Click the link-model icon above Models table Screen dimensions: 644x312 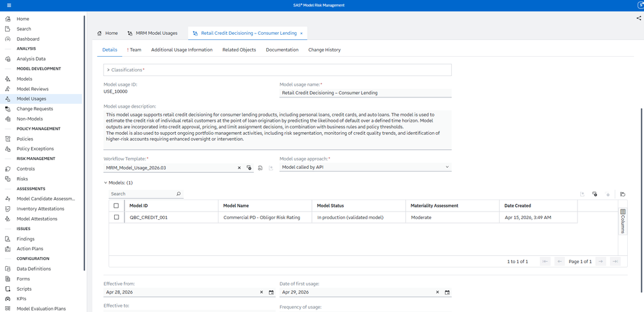pyautogui.click(x=594, y=194)
